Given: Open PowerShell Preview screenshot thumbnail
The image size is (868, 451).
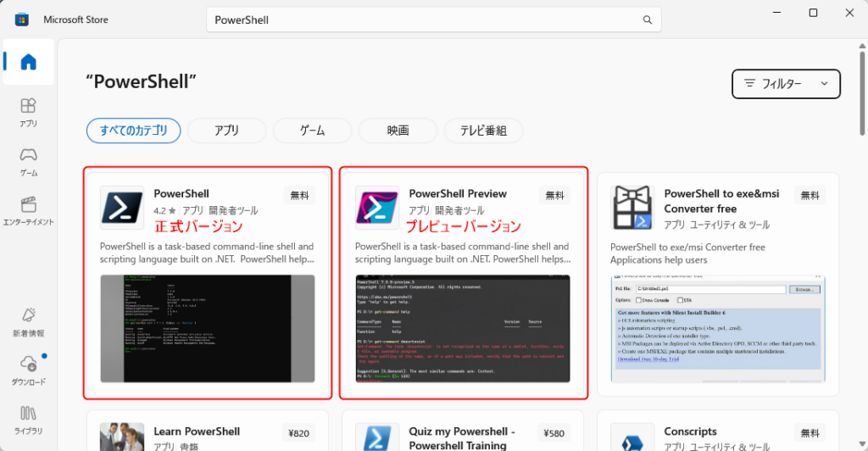Looking at the screenshot, I should [463, 329].
